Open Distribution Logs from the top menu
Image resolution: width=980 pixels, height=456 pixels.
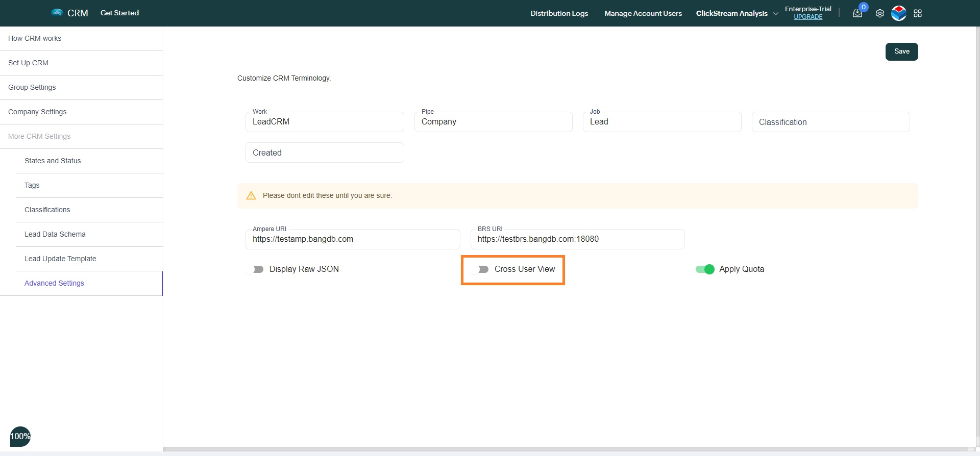click(x=559, y=13)
